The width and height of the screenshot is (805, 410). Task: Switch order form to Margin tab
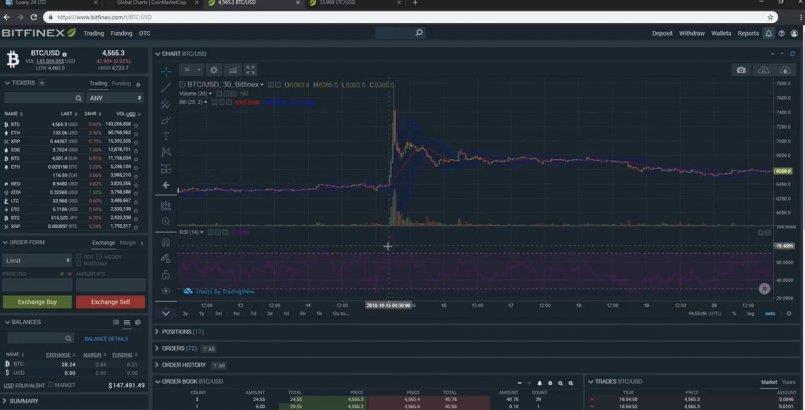click(128, 243)
